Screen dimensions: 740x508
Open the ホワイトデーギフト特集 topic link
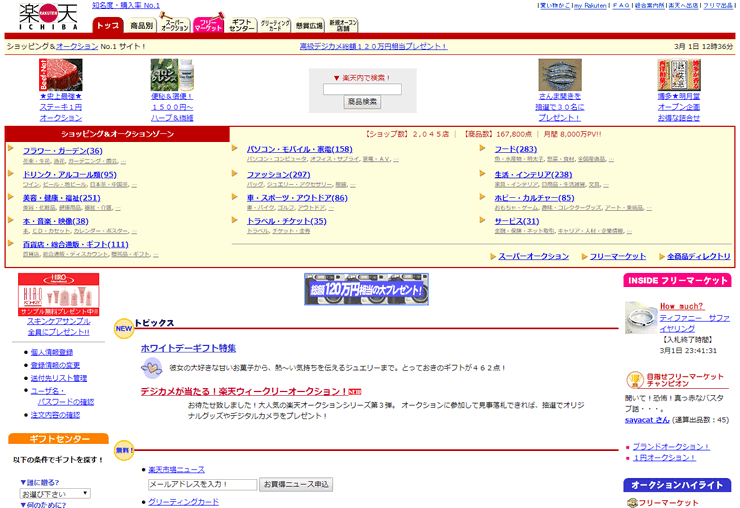(188, 348)
